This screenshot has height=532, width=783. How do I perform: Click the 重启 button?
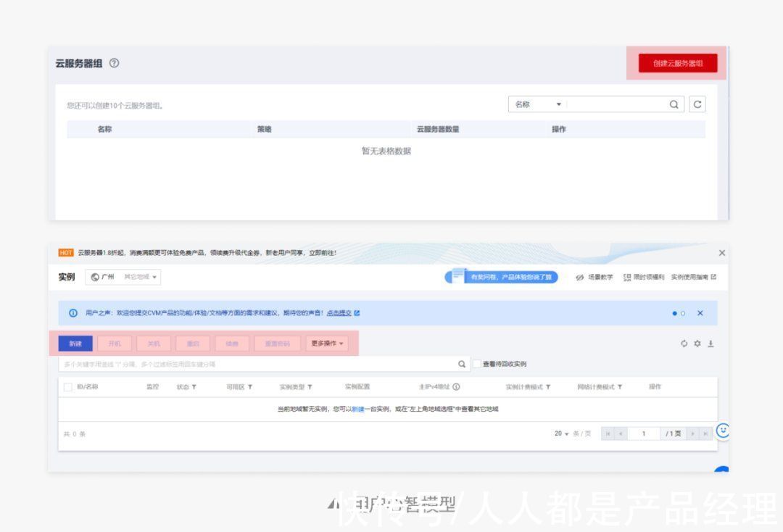193,344
